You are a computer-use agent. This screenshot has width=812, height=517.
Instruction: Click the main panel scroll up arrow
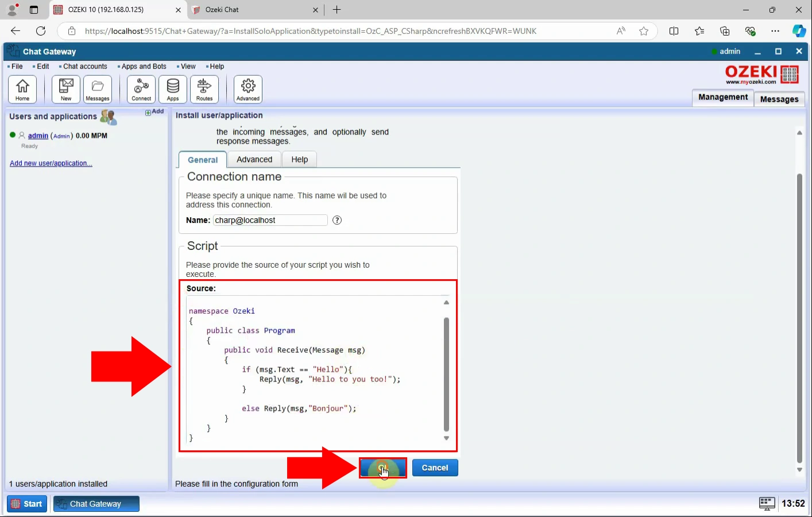pyautogui.click(x=799, y=133)
